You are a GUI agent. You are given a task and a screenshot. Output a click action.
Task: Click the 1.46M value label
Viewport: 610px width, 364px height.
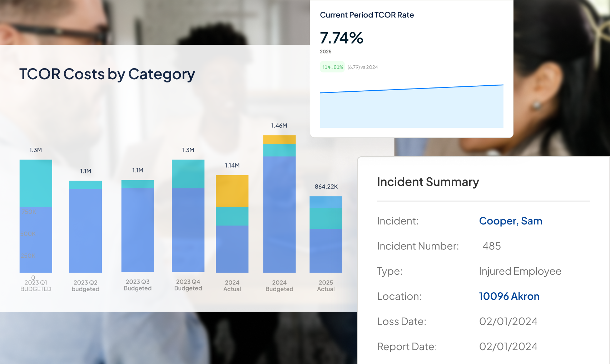tap(279, 126)
